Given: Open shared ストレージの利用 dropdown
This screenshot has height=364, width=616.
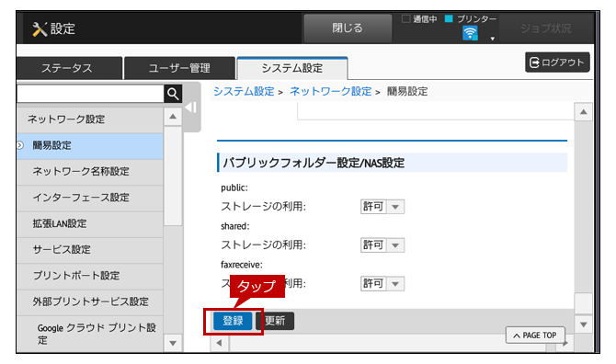Looking at the screenshot, I should click(382, 245).
